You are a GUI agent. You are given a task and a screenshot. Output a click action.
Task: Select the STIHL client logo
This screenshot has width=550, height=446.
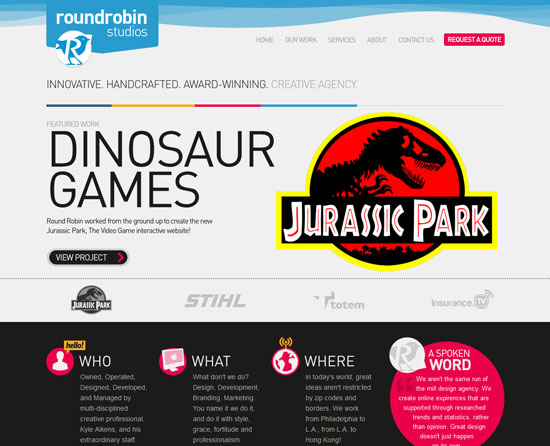215,301
